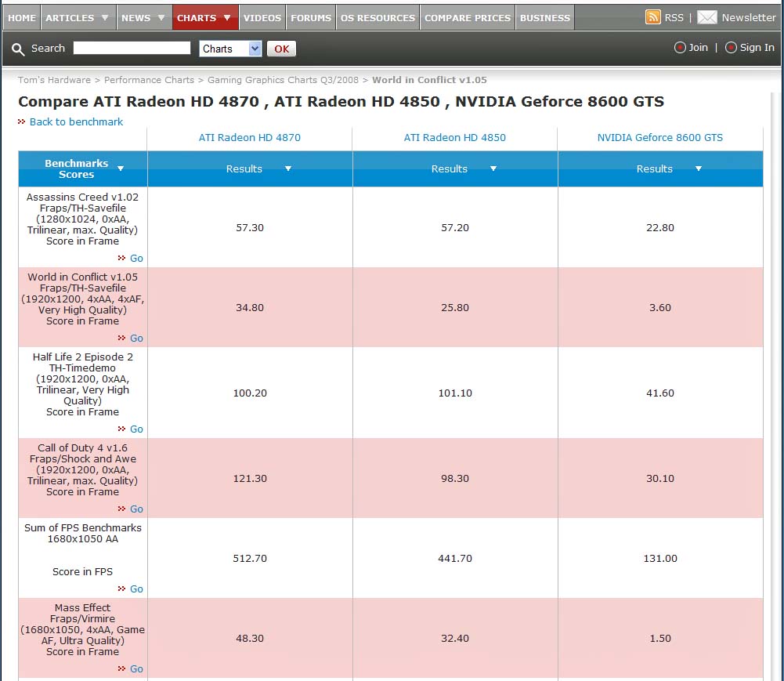The height and width of the screenshot is (681, 784).
Task: Sort by Benchmarks Scores arrow
Action: tap(121, 168)
